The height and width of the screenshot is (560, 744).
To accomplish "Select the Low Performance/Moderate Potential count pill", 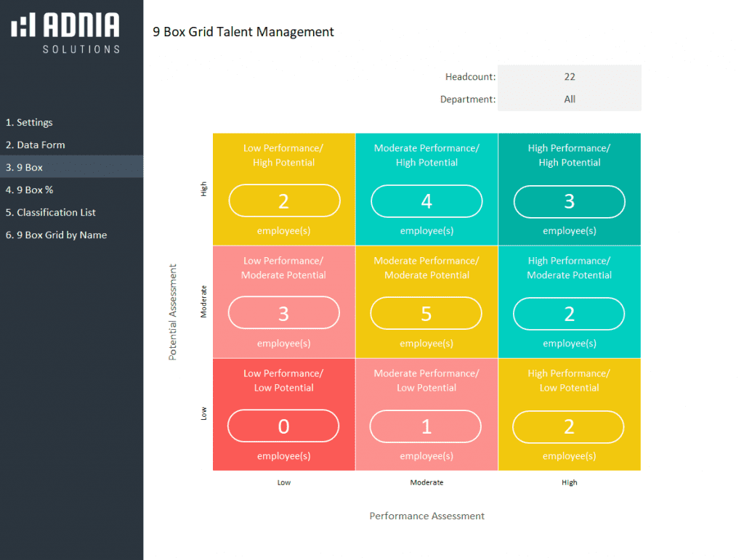I will 284,314.
